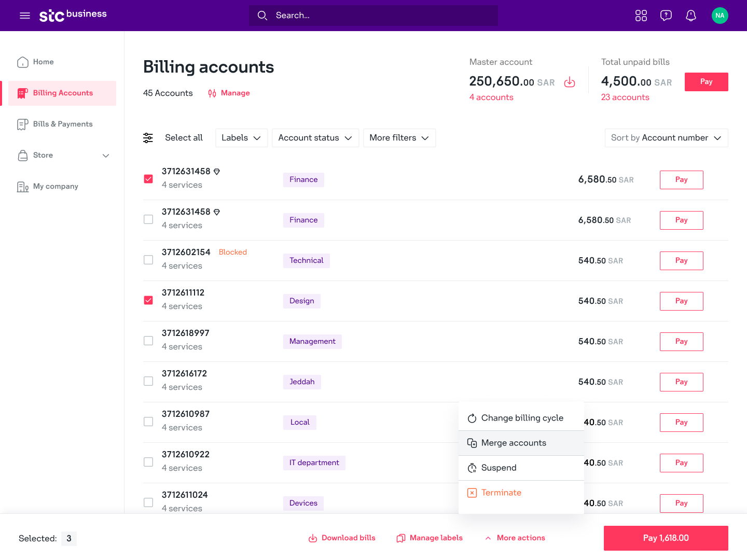Click the NA user avatar
Image resolution: width=747 pixels, height=560 pixels.
[720, 16]
